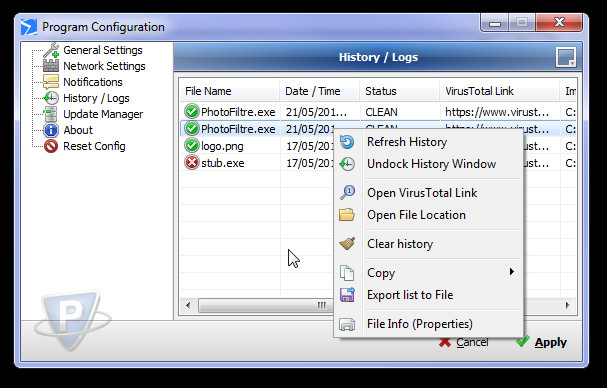
Task: Click the printer icon for File Info
Action: click(x=347, y=324)
